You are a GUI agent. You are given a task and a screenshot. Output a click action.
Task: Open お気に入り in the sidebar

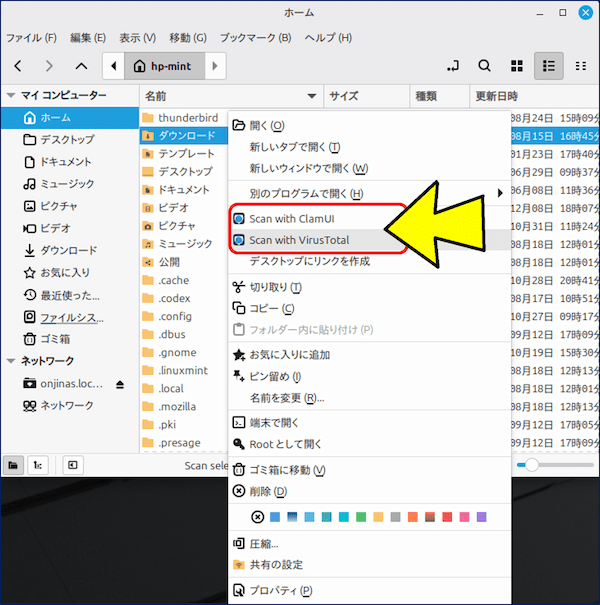69,273
